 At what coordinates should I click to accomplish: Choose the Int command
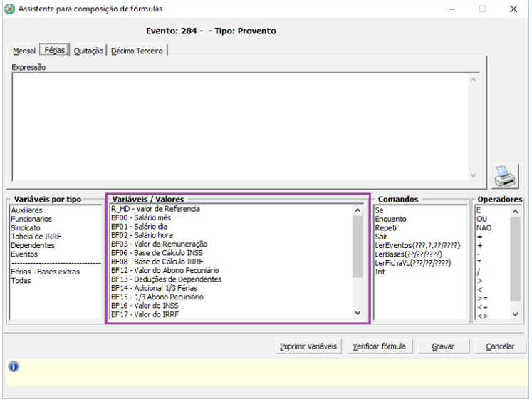pyautogui.click(x=380, y=272)
